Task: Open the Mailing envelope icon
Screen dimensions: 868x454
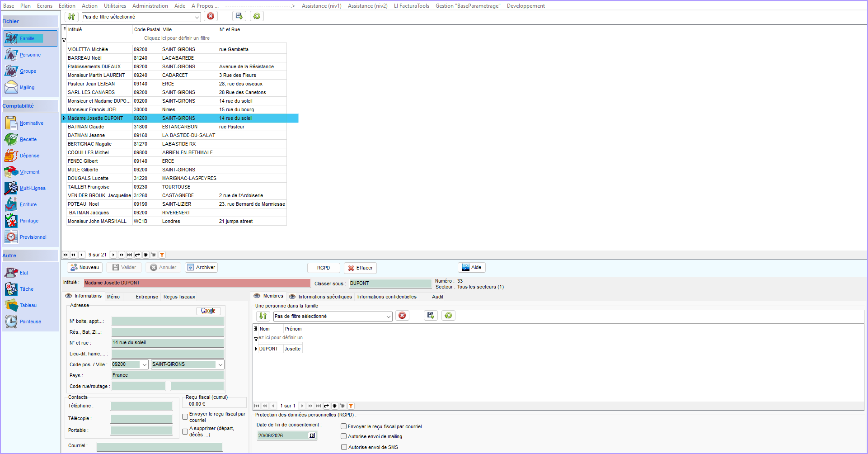Action: pyautogui.click(x=11, y=87)
